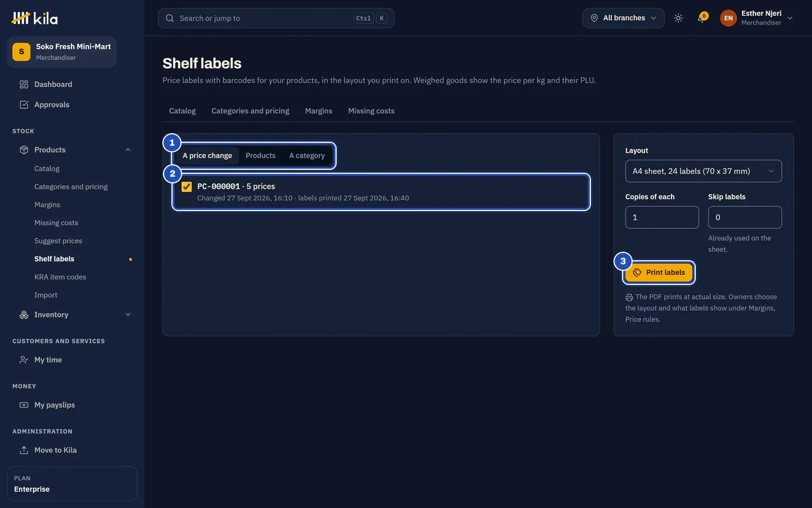Open the All branches selector
Viewport: 812px width, 508px height.
click(624, 18)
